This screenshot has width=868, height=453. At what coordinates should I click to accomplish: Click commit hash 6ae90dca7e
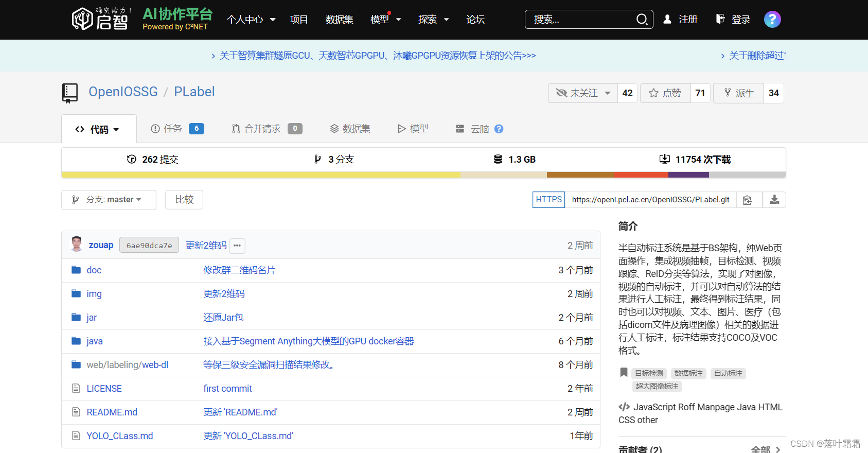tap(149, 245)
